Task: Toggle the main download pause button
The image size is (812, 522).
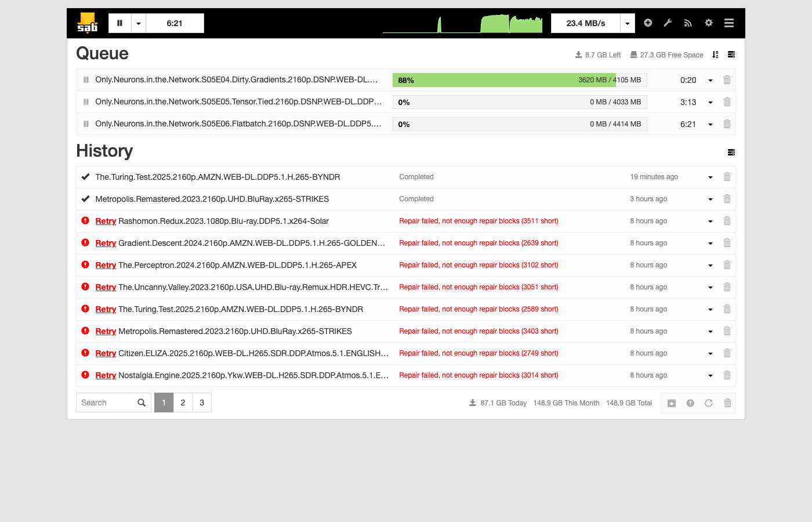Action: (x=120, y=23)
